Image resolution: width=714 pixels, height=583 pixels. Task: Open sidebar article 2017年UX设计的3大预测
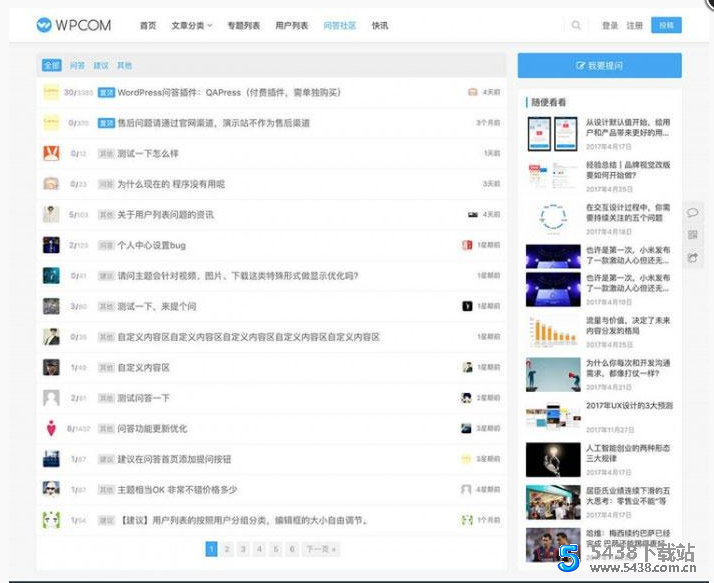[x=629, y=405]
